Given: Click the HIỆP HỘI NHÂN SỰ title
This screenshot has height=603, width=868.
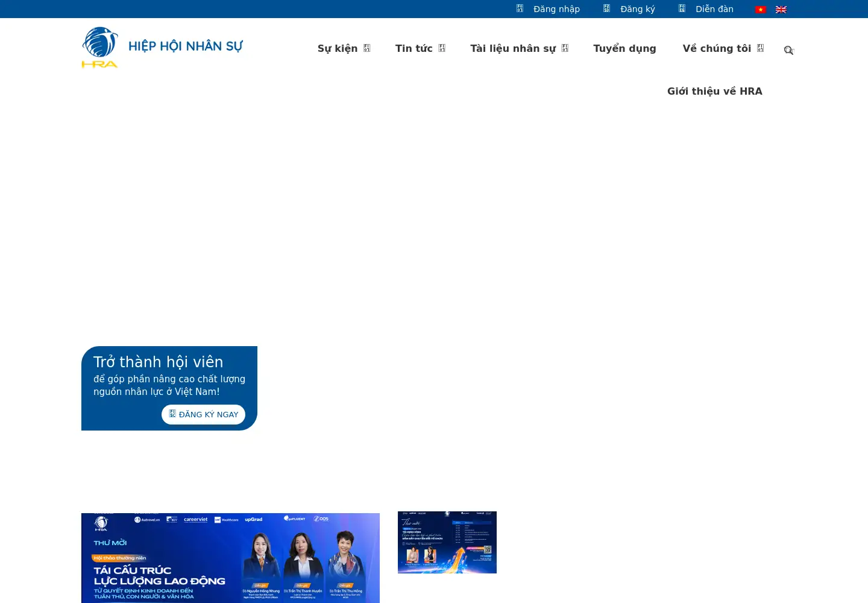Looking at the screenshot, I should coord(186,46).
